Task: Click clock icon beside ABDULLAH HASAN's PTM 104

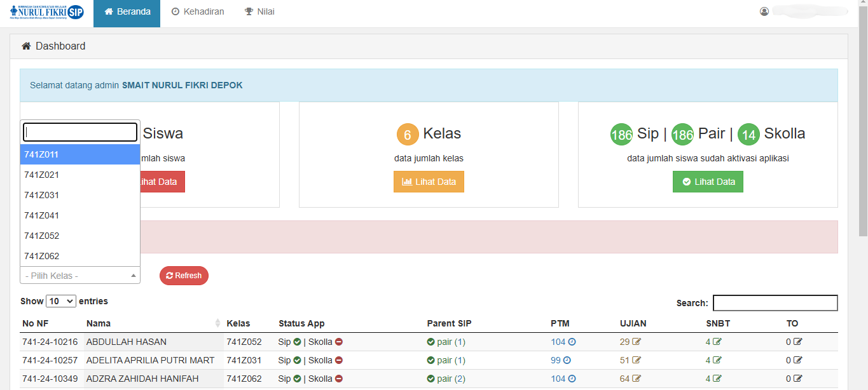Action: pyautogui.click(x=572, y=342)
